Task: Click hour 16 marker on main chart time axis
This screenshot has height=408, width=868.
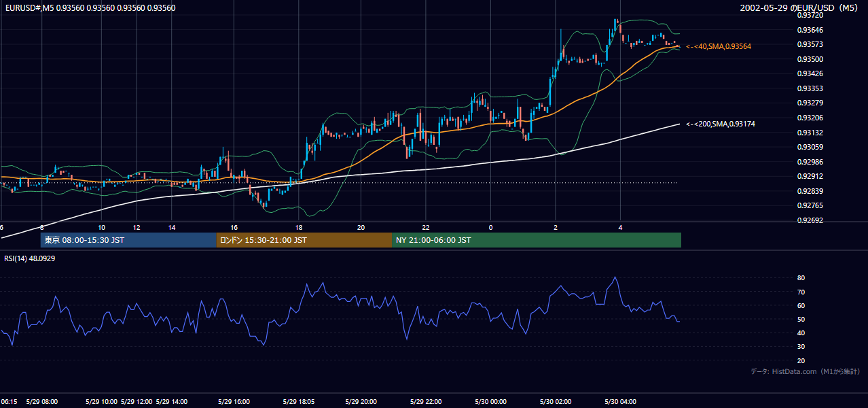Action: [234, 227]
